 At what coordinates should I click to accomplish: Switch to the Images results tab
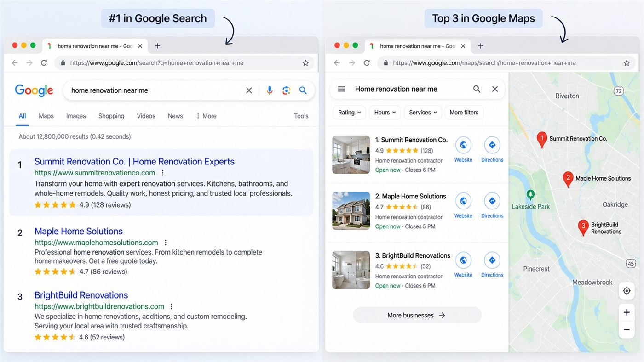(76, 116)
